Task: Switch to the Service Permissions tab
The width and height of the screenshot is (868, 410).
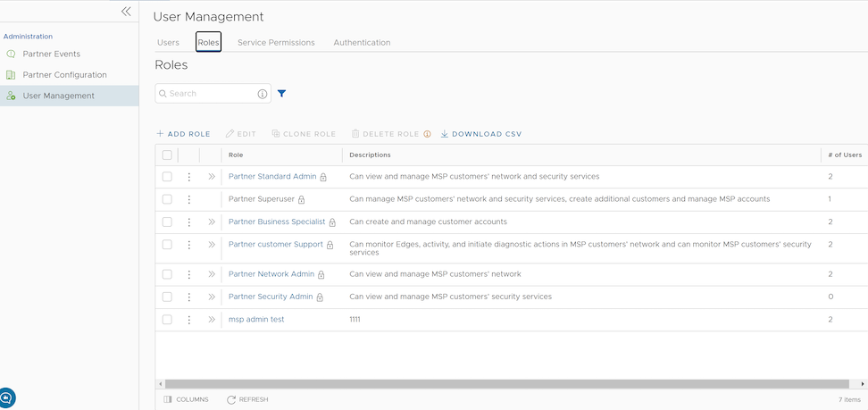Action: click(x=276, y=42)
